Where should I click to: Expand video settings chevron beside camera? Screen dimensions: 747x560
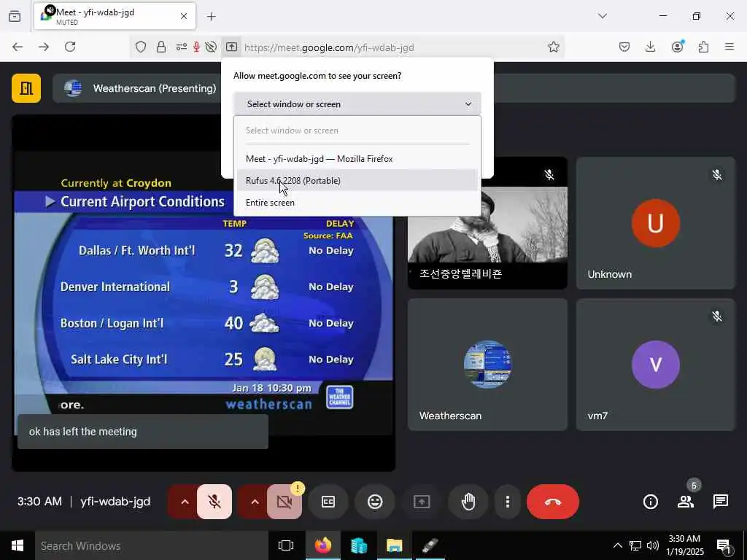point(255,502)
